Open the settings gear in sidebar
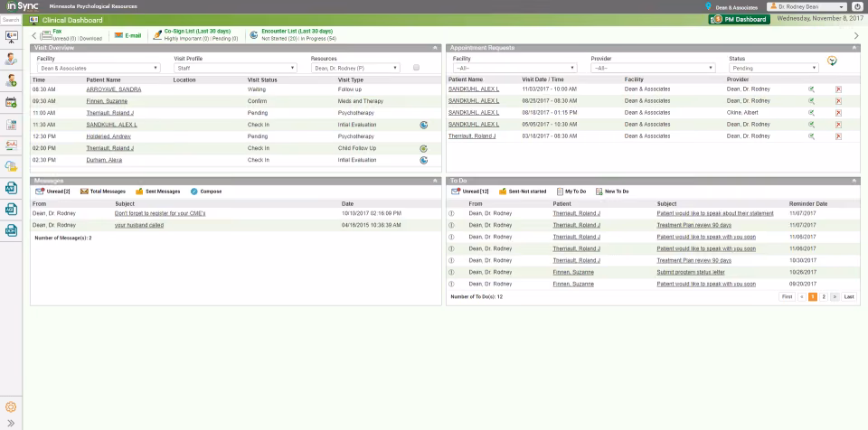Viewport: 868px width, 430px height. pyautogui.click(x=11, y=407)
